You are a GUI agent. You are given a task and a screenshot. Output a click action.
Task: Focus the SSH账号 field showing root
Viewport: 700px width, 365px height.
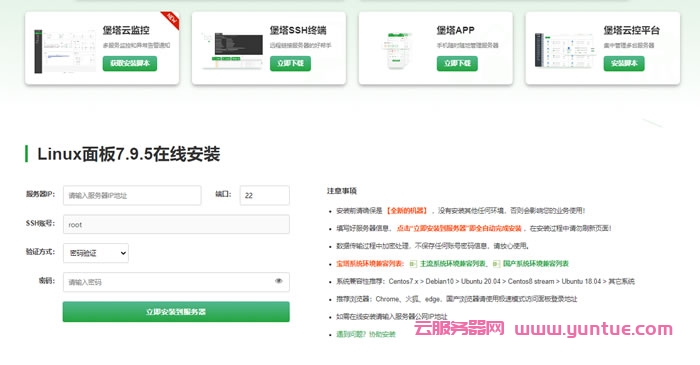point(176,224)
